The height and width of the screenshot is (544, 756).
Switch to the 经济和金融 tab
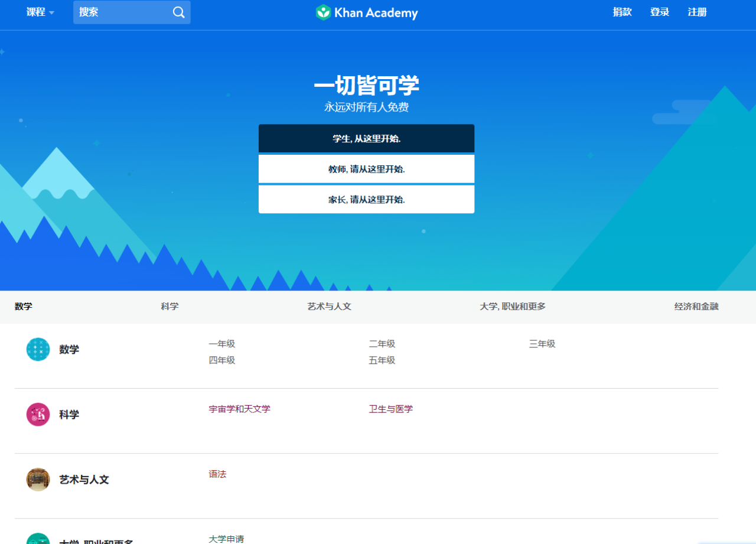click(696, 307)
